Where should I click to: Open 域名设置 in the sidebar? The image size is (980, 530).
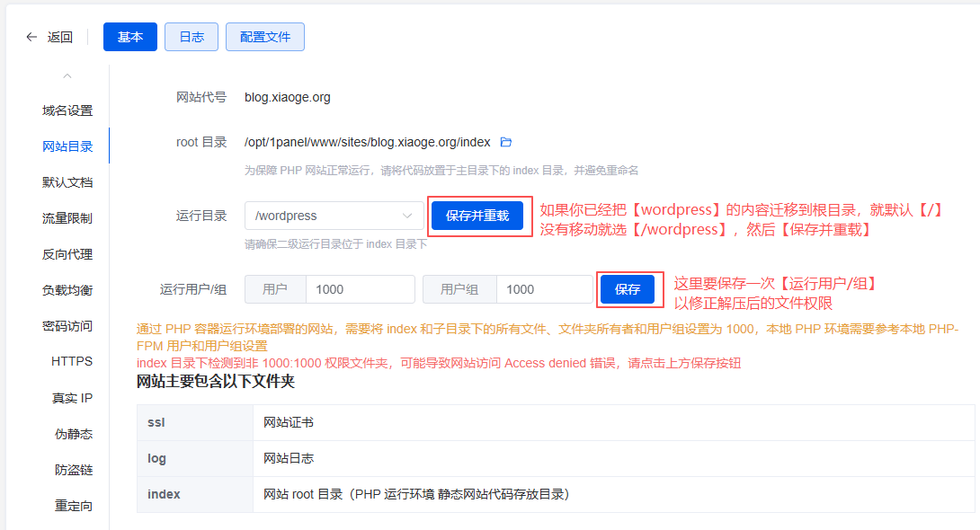coord(67,110)
